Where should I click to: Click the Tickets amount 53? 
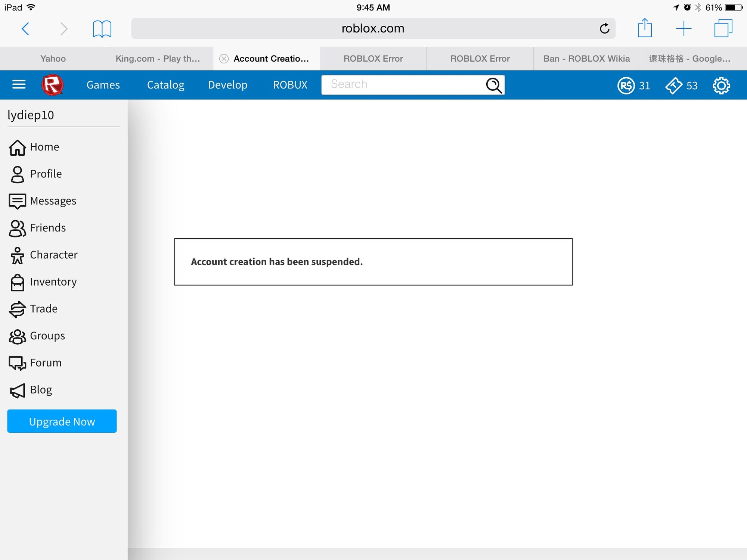(692, 86)
